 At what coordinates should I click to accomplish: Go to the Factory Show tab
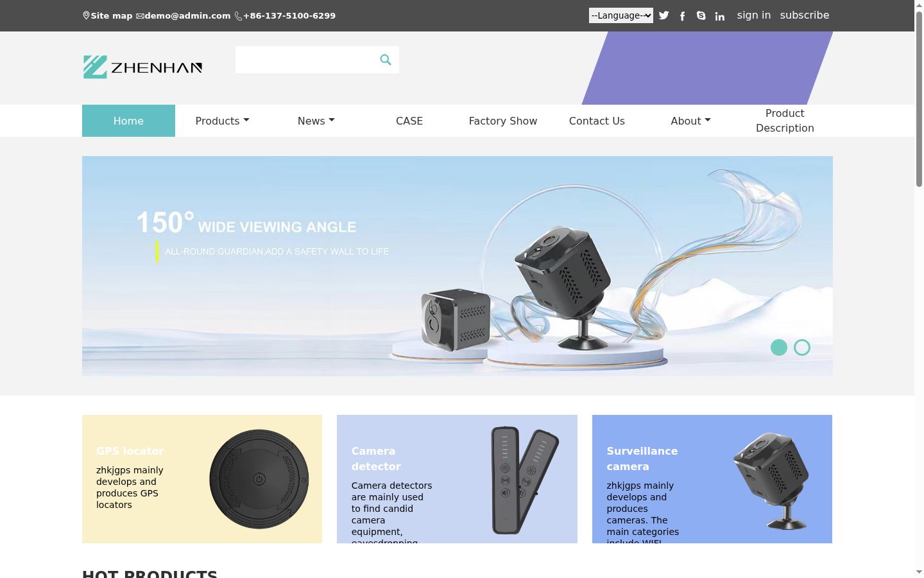(503, 121)
